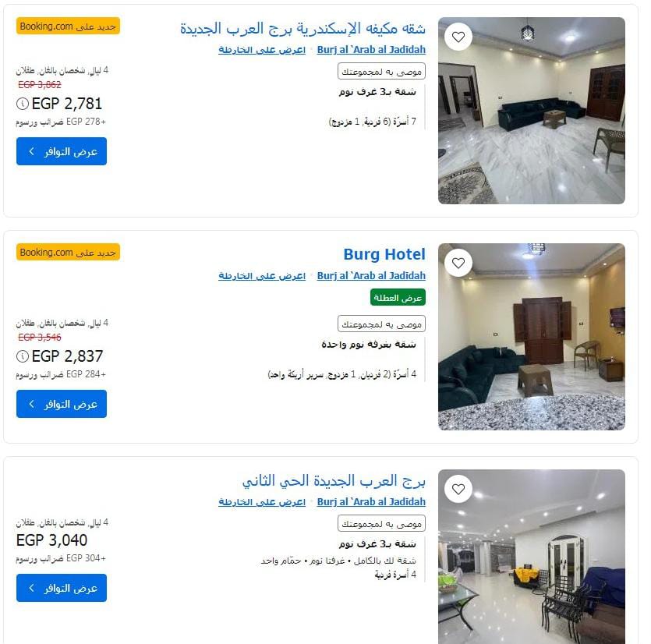
Task: Click show availability button for EGP 3,040 listing
Action: coord(62,588)
